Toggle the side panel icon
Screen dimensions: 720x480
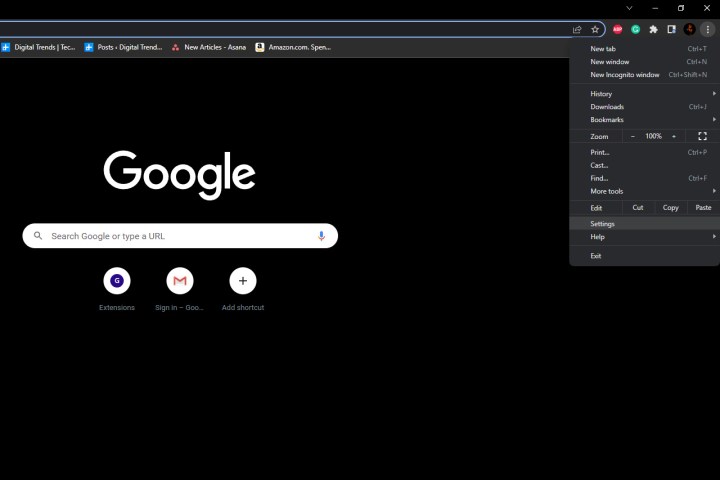pyautogui.click(x=671, y=29)
